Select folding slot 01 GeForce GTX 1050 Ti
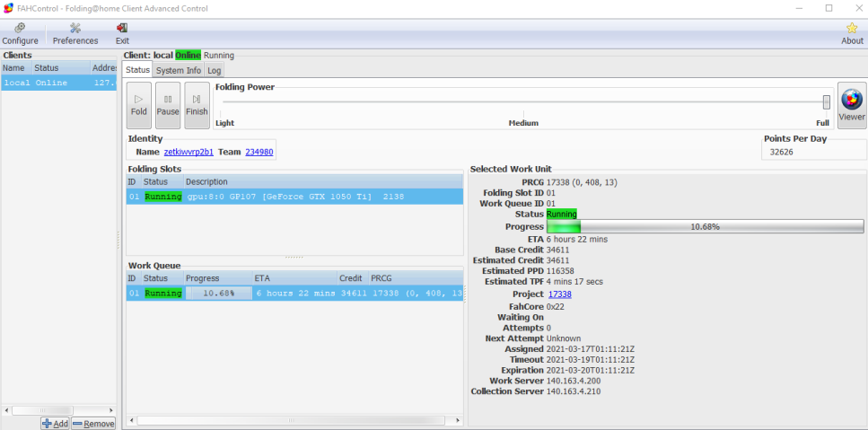This screenshot has height=430, width=868. tap(294, 197)
